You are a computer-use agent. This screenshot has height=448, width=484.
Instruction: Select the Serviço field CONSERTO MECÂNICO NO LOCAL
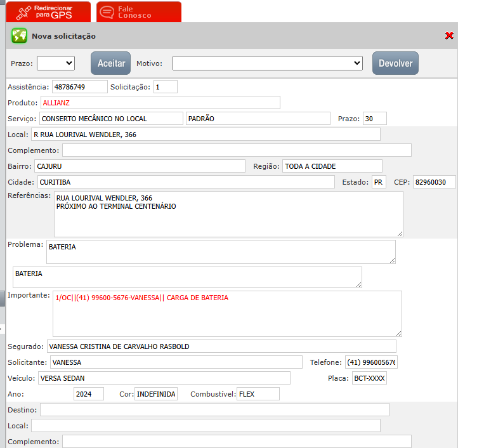pyautogui.click(x=111, y=119)
